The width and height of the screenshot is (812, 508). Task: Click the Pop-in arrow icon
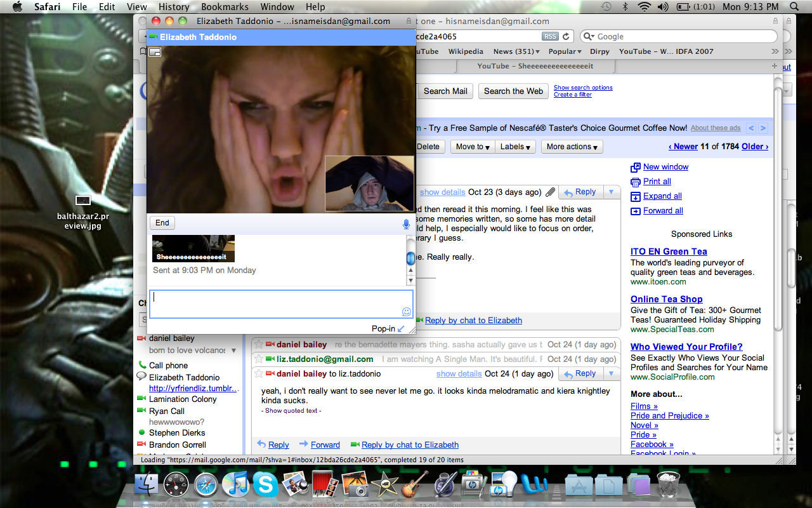[x=400, y=329]
